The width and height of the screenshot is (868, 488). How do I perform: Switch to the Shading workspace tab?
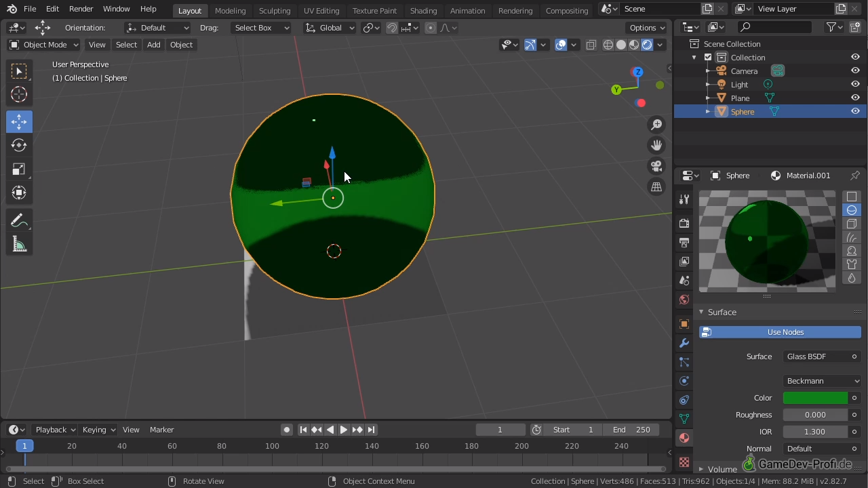coord(423,10)
